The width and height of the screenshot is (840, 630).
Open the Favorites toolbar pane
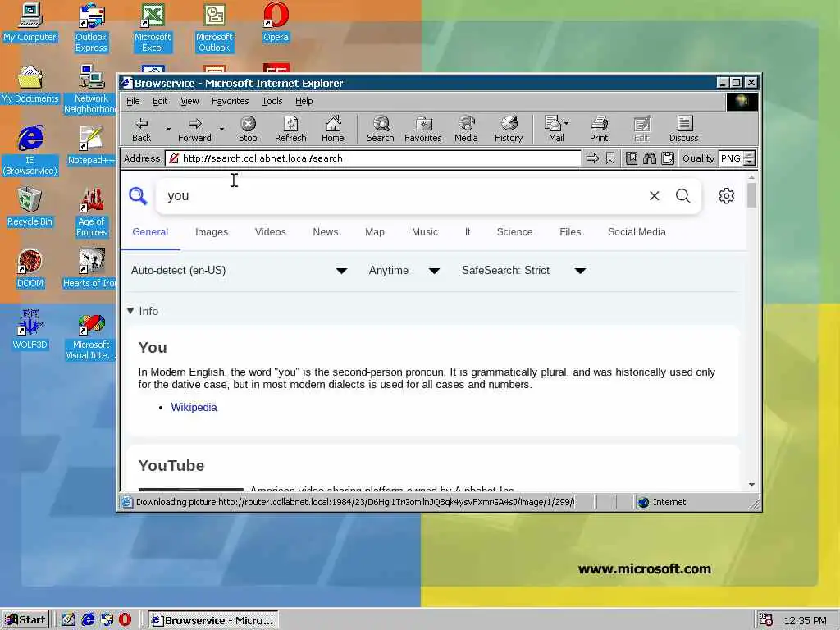click(x=422, y=130)
